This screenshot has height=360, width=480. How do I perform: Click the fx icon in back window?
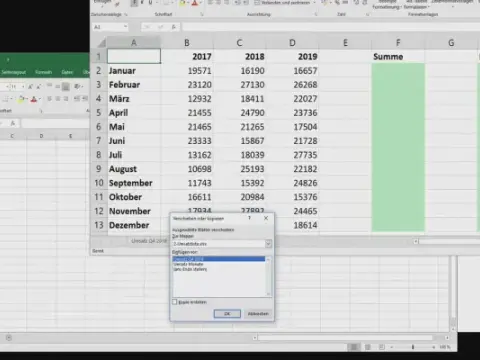[13, 124]
